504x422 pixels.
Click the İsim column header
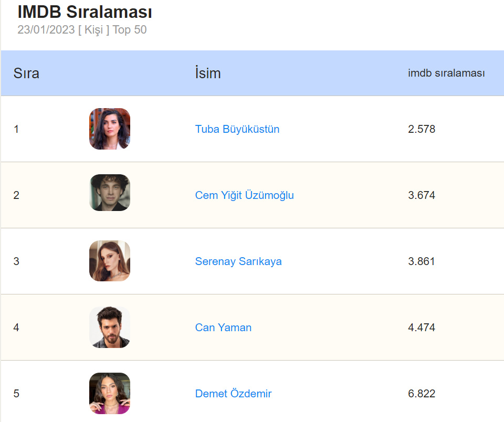(207, 73)
